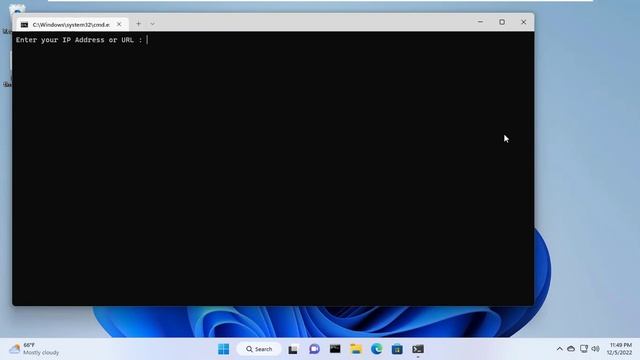Image resolution: width=640 pixels, height=360 pixels.
Task: Select the cmd.exe terminal tab
Action: coord(71,24)
